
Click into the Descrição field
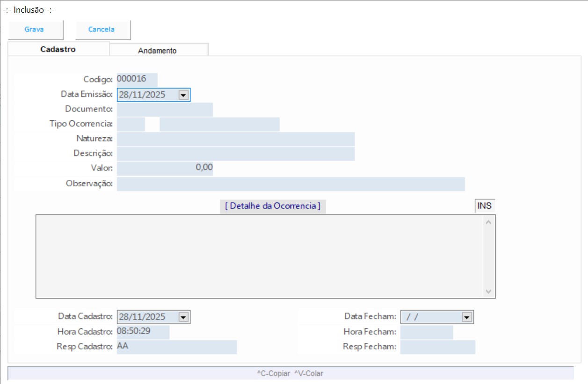[x=235, y=154]
